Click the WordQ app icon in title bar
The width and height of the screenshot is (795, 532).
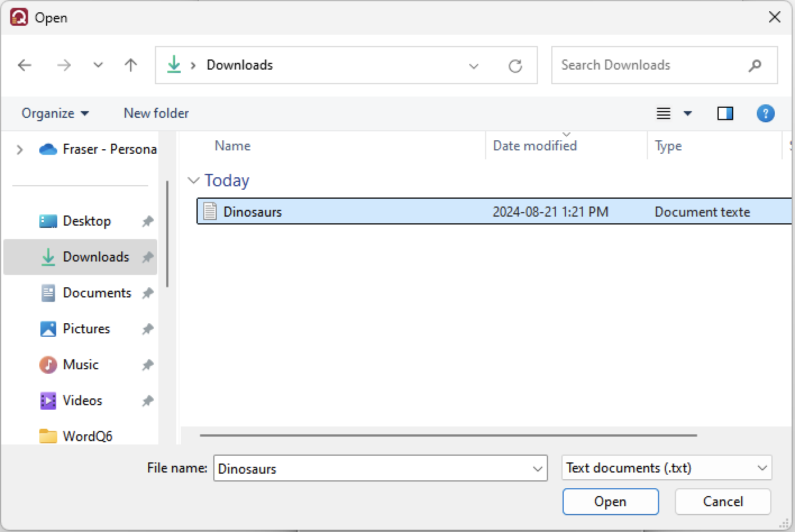coord(19,17)
